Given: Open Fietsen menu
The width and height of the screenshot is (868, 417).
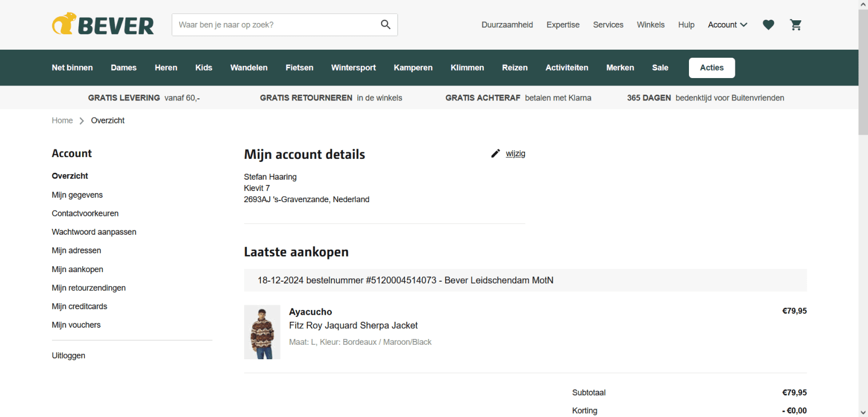Looking at the screenshot, I should pos(299,67).
